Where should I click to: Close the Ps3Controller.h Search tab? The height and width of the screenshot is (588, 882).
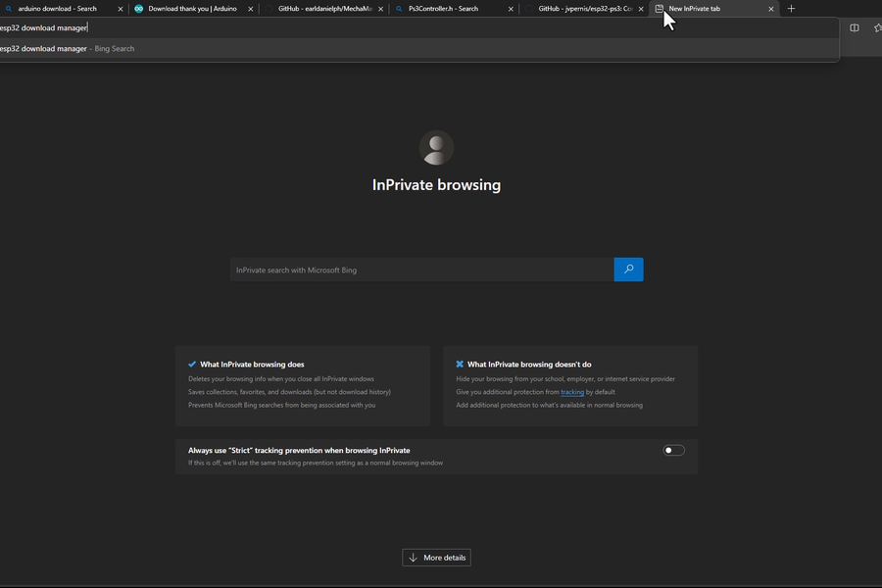point(511,9)
